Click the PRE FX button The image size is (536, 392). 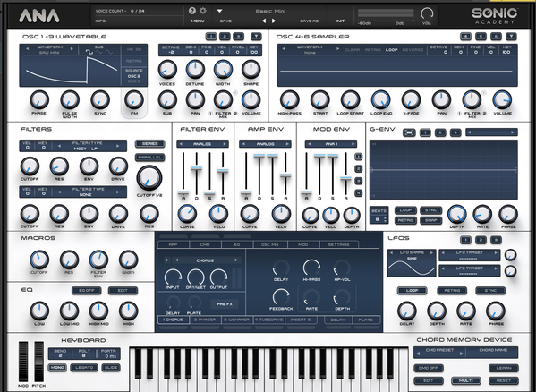click(x=225, y=303)
